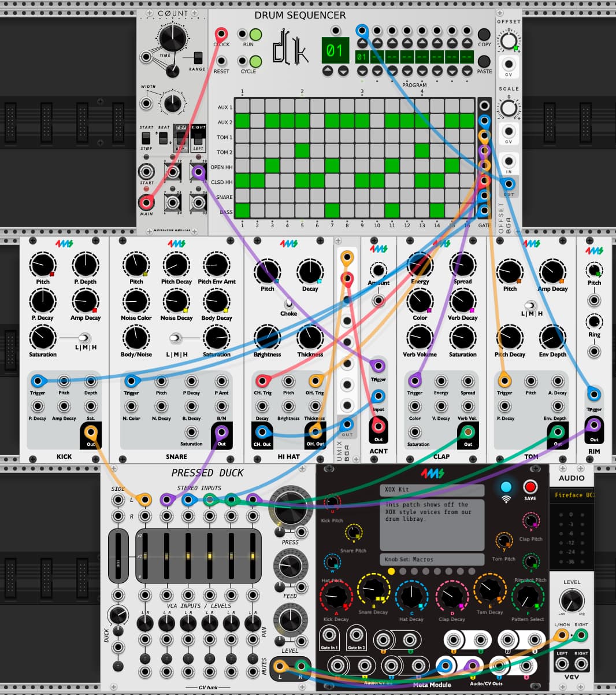Click the PRESS knob on Pressed Duck
Viewport: 616px width, 695px height.
coord(290,508)
